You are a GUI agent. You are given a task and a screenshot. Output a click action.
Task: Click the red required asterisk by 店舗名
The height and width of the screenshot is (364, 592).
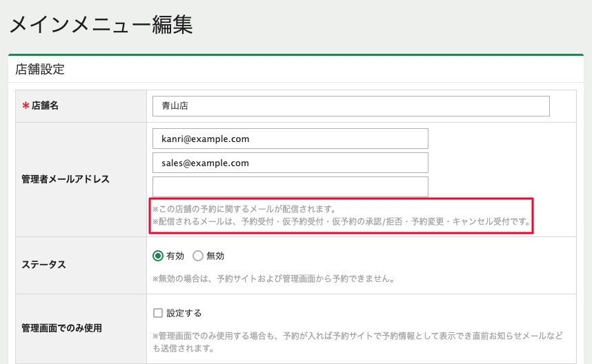26,106
